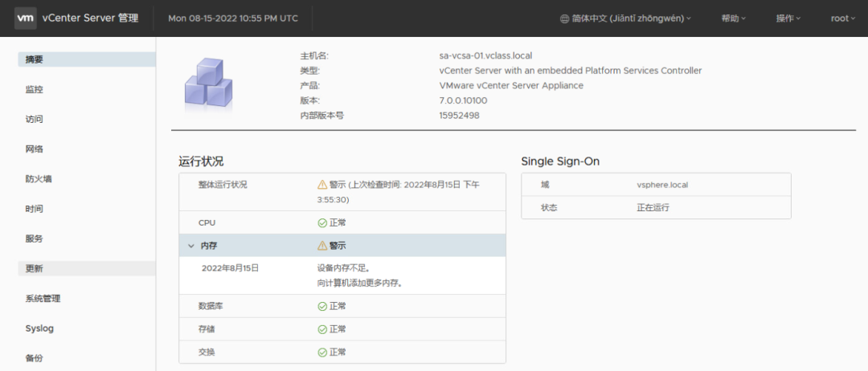Click the CPU normal status checkmark icon

(x=322, y=222)
